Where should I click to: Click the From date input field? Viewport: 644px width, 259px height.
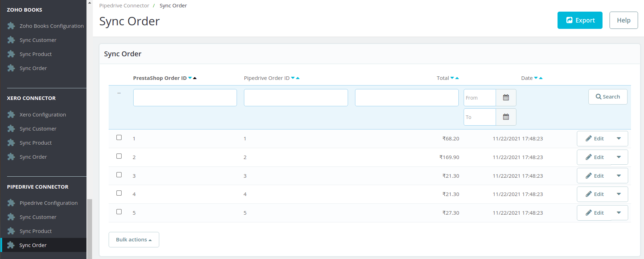tap(480, 97)
